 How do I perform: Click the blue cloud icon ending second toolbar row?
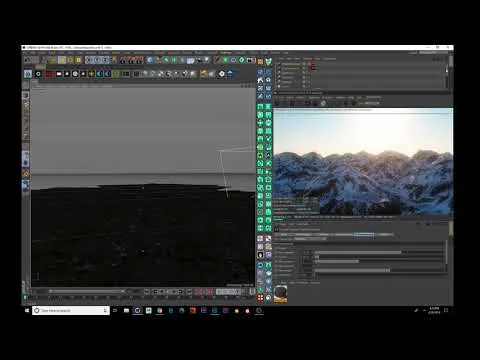[230, 73]
